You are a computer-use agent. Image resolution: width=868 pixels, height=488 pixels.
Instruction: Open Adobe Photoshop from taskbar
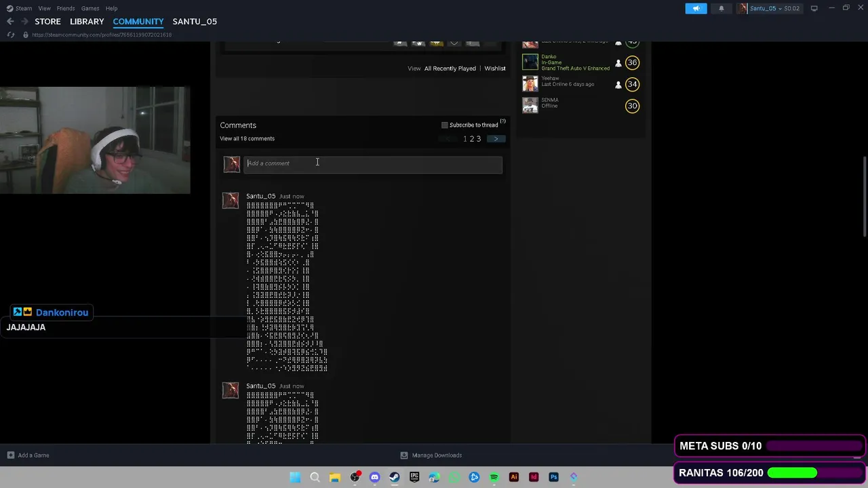pos(553,477)
